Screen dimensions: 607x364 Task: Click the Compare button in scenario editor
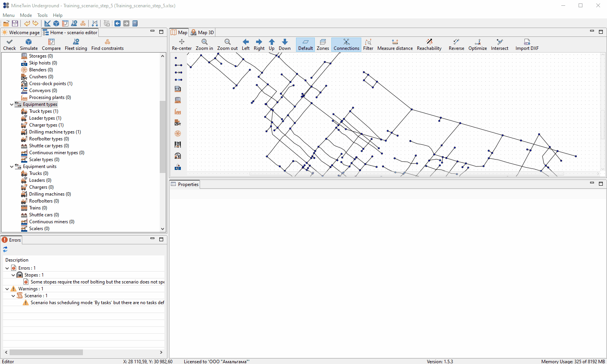51,44
